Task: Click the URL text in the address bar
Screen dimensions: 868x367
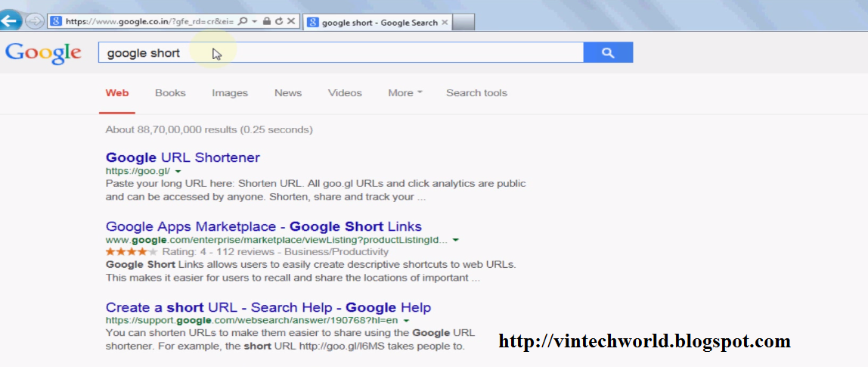Action: pos(149,22)
